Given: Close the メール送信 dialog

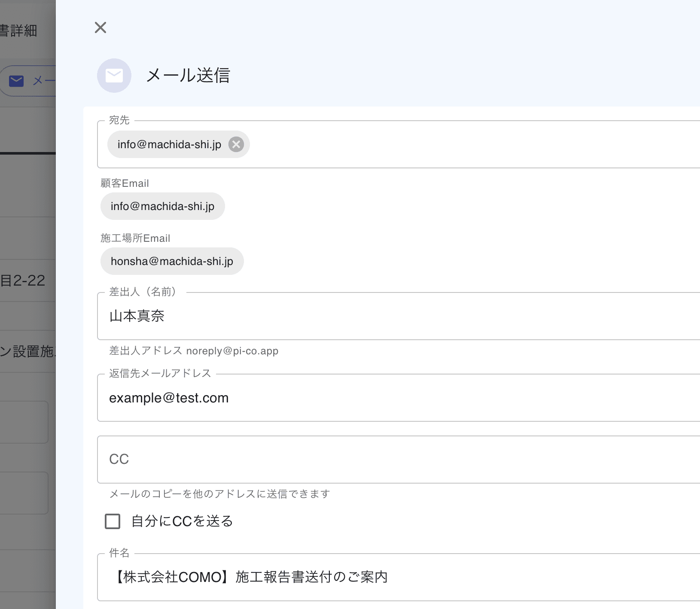Looking at the screenshot, I should tap(100, 27).
